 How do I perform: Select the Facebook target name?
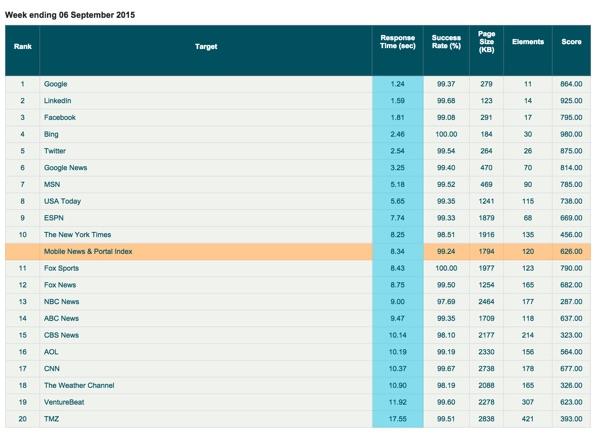(60, 118)
